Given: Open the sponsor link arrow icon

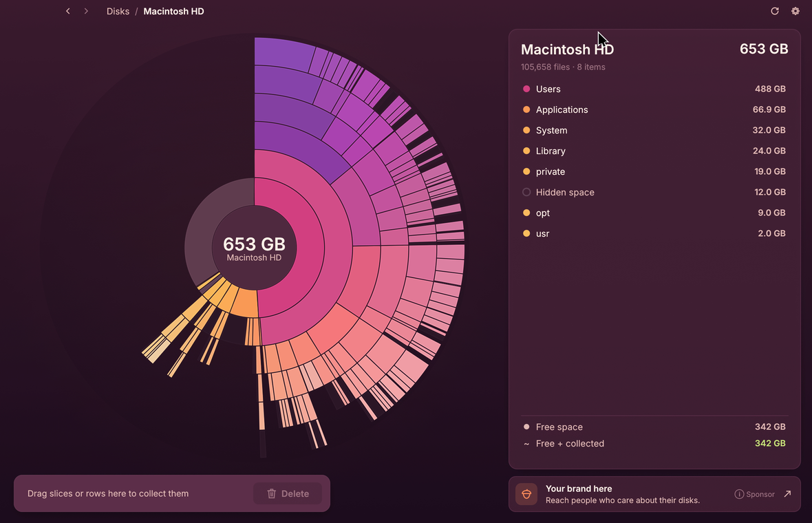Looking at the screenshot, I should [787, 494].
